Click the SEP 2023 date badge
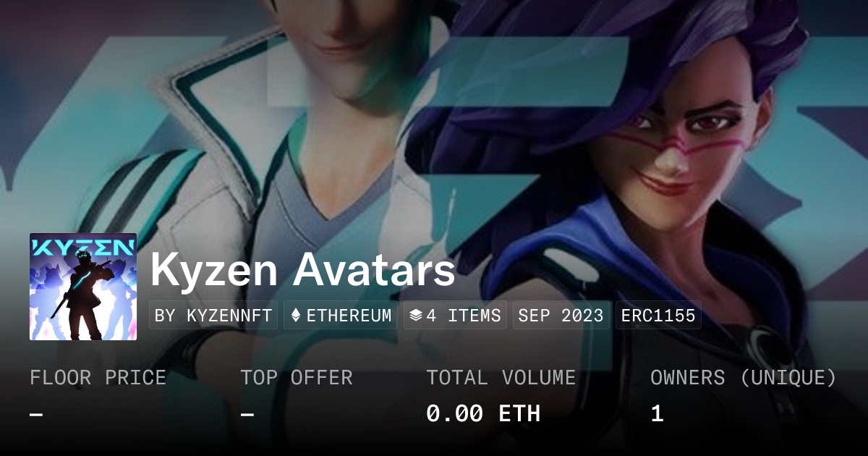Viewport: 868px width, 456px height. tap(561, 316)
